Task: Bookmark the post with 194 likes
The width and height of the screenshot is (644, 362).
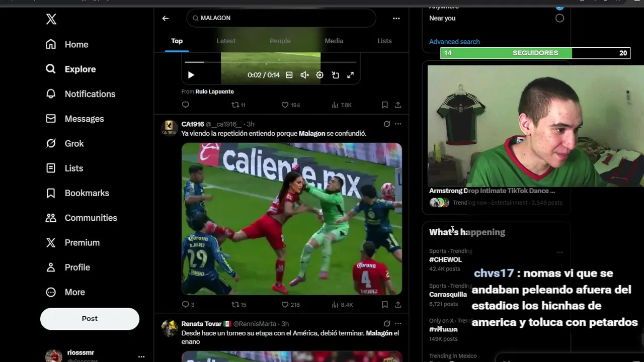Action: pos(384,105)
